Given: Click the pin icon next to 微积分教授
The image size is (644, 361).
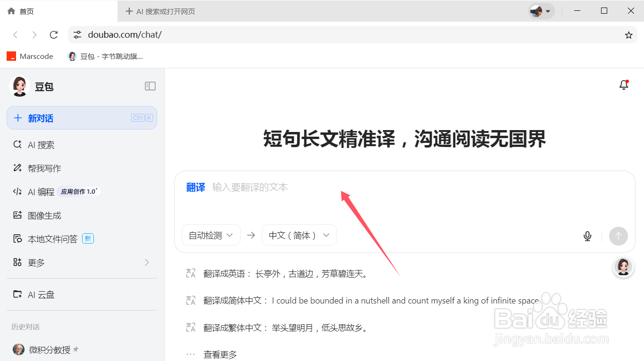Looking at the screenshot, I should [x=76, y=350].
